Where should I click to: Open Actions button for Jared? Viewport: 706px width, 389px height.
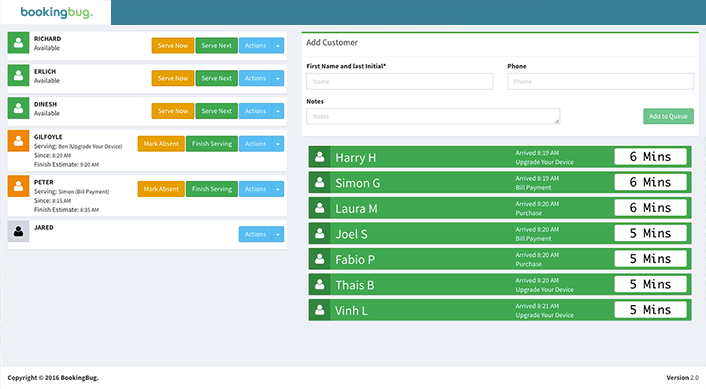pos(255,235)
